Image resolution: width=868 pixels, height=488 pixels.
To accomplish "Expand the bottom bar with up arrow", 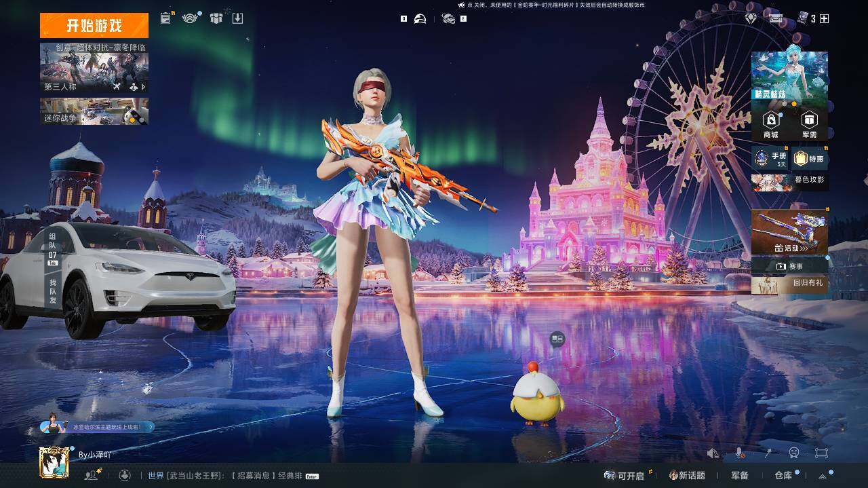I will [x=823, y=476].
